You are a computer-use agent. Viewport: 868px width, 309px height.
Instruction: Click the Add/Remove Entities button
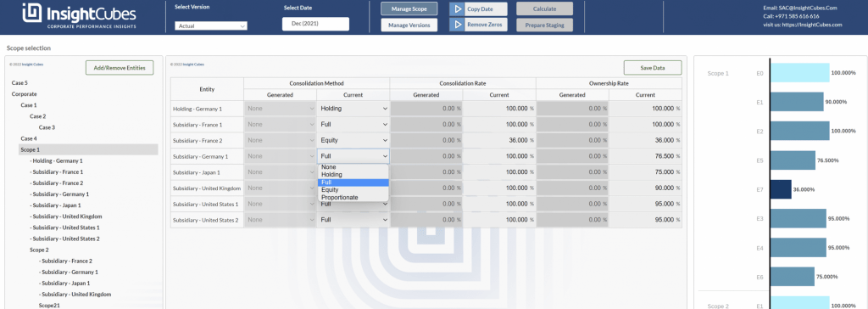tap(120, 68)
